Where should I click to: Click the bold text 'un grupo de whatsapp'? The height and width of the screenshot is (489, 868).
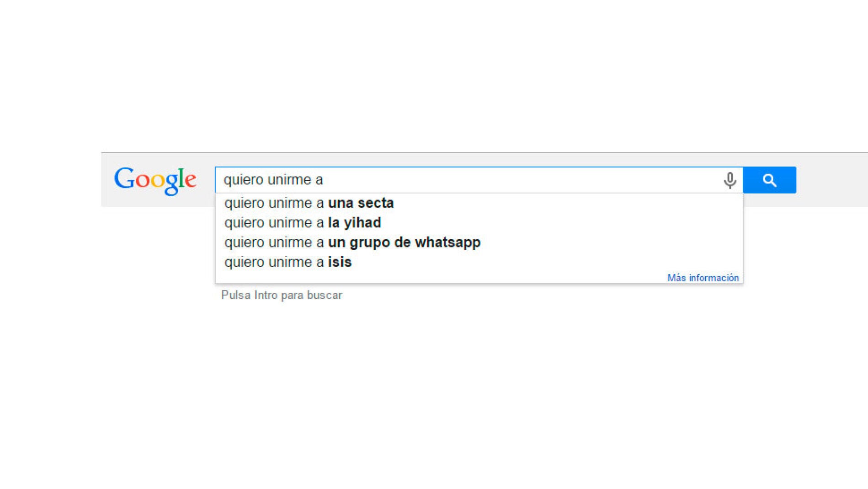(404, 242)
